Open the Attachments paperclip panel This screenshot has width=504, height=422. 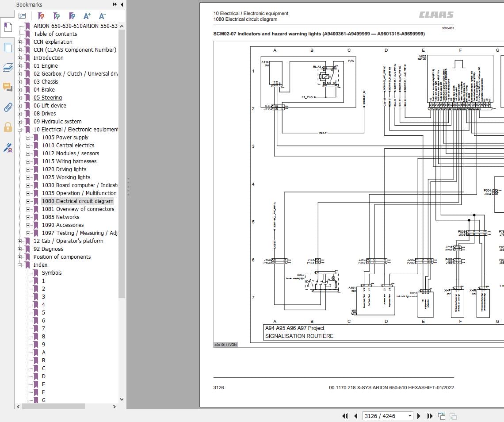pyautogui.click(x=8, y=107)
